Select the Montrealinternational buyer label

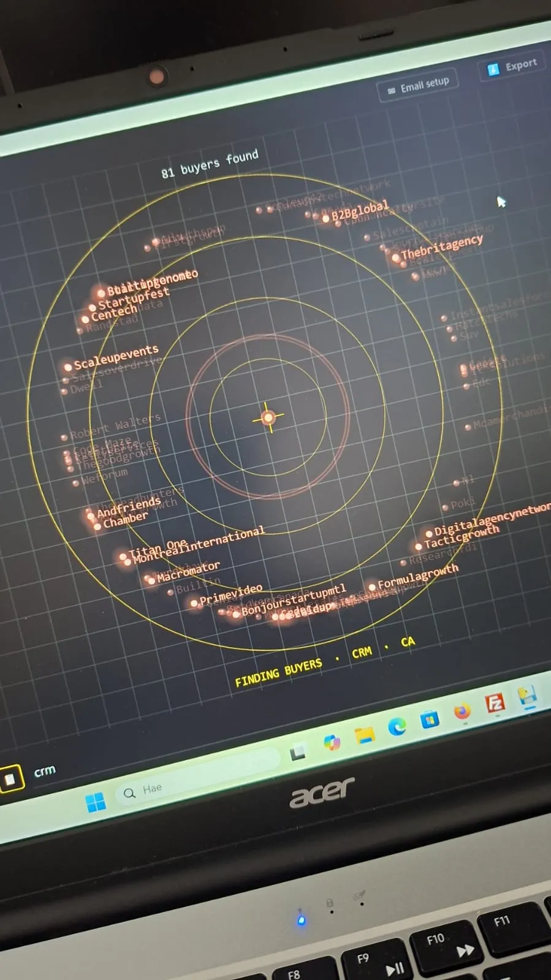click(x=199, y=544)
